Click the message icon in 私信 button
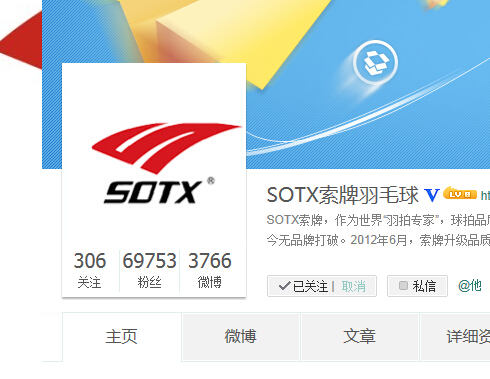490x379 pixels. [403, 286]
